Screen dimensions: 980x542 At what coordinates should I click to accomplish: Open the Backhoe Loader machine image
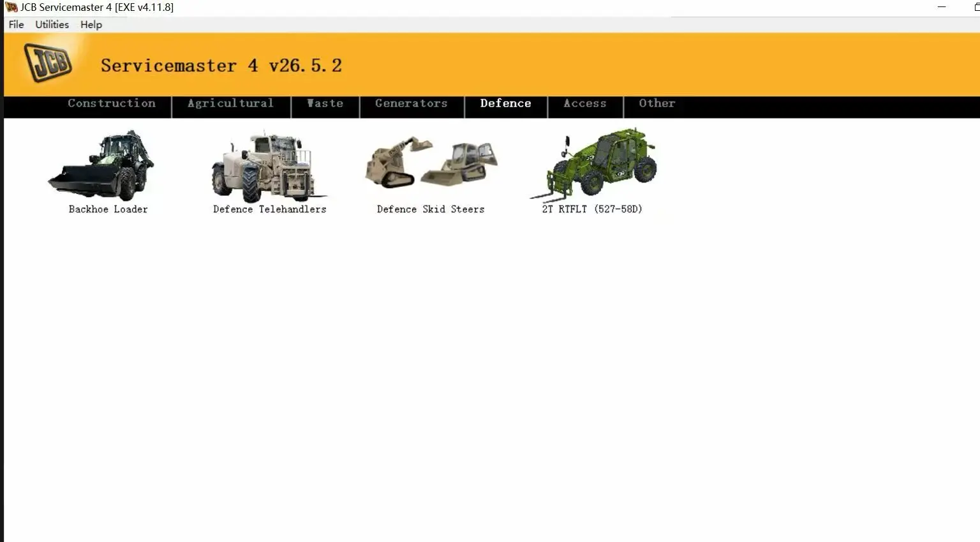coord(101,166)
